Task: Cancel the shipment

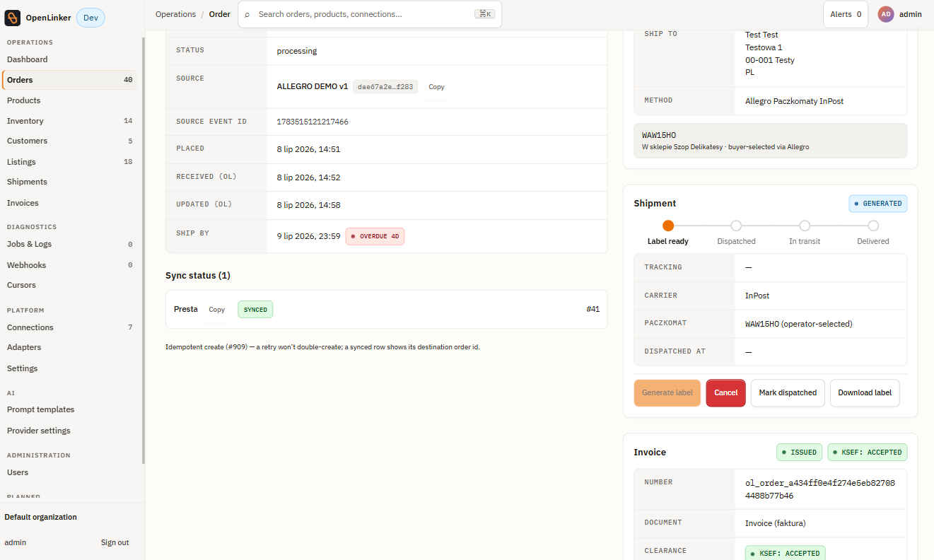Action: [725, 392]
